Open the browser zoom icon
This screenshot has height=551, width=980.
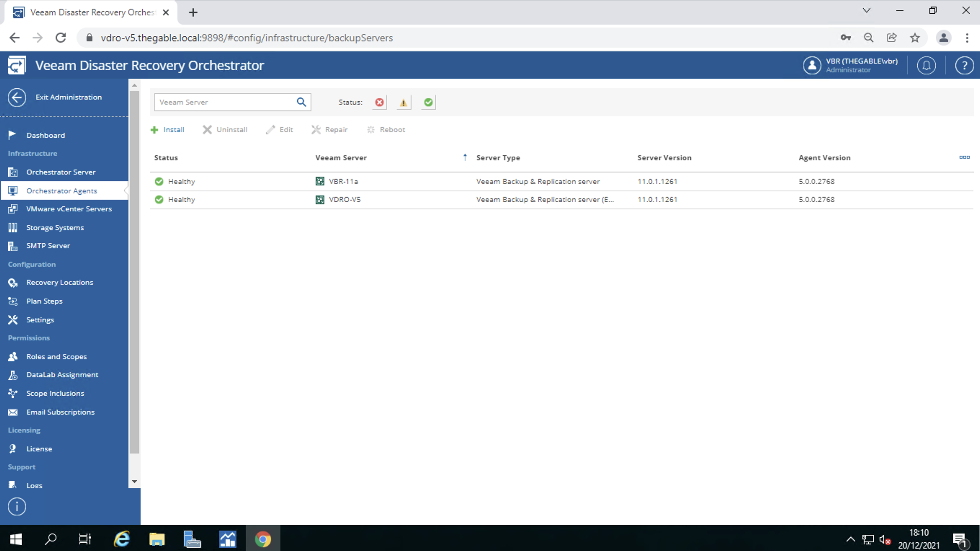869,38
